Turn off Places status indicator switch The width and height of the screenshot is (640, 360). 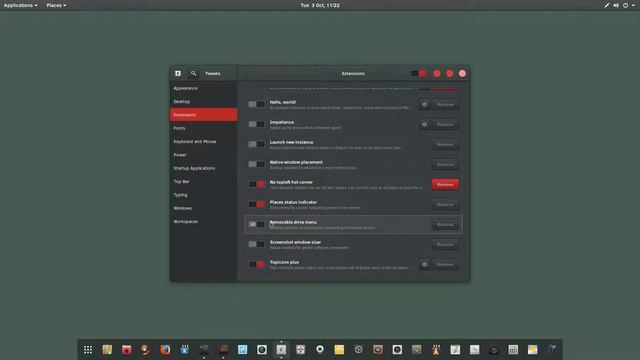pos(257,204)
